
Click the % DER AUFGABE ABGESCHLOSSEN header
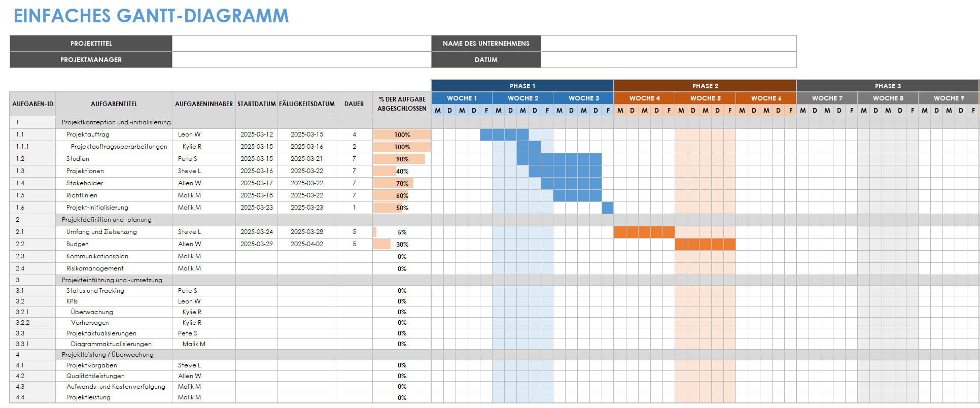click(x=402, y=104)
